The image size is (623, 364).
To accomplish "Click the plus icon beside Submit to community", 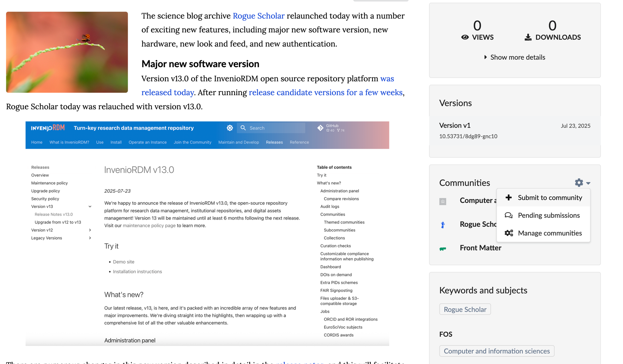I will [509, 198].
